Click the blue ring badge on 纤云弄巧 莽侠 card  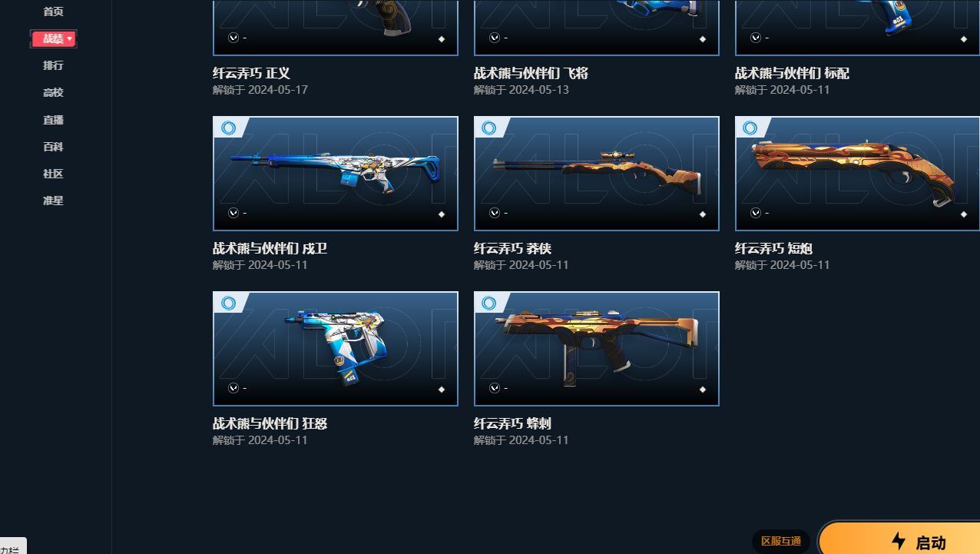click(489, 128)
